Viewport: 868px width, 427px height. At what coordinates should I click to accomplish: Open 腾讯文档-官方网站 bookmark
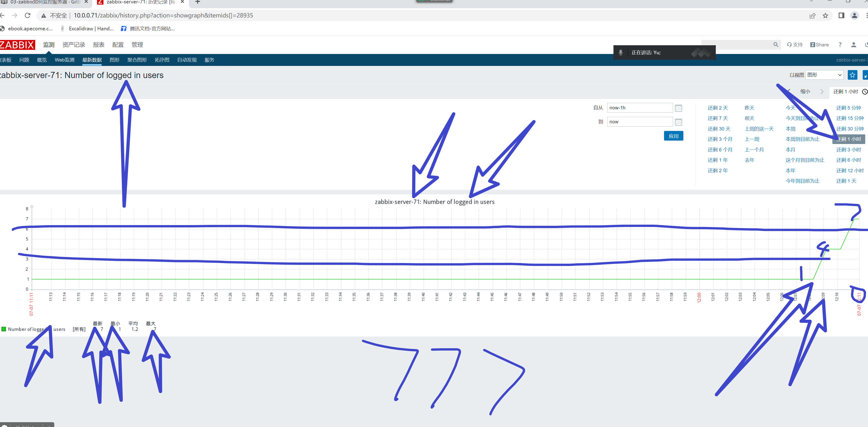[148, 29]
